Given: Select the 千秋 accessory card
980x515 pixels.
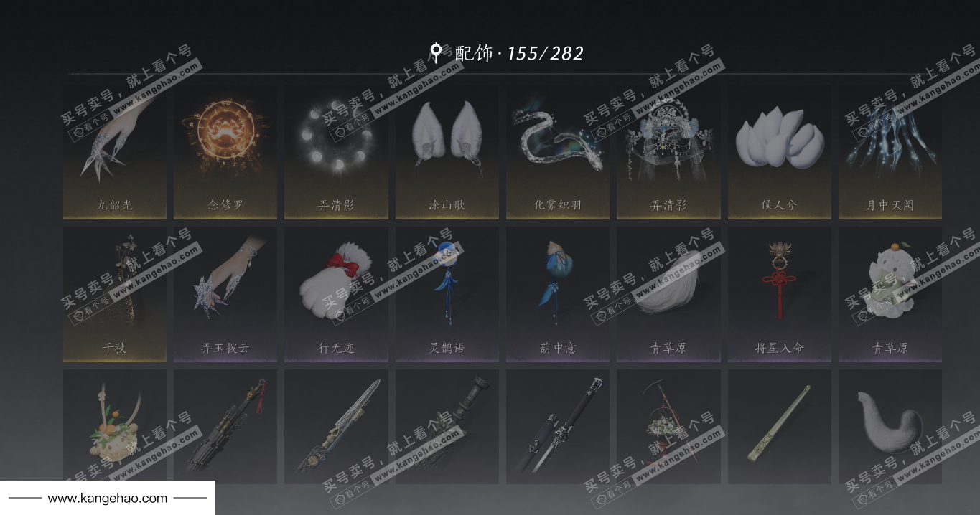Looking at the screenshot, I should [115, 295].
